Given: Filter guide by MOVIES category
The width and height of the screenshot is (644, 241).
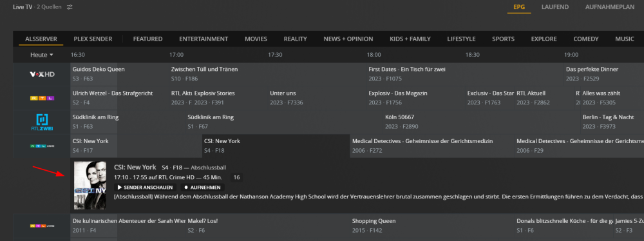Looking at the screenshot, I should (x=256, y=39).
